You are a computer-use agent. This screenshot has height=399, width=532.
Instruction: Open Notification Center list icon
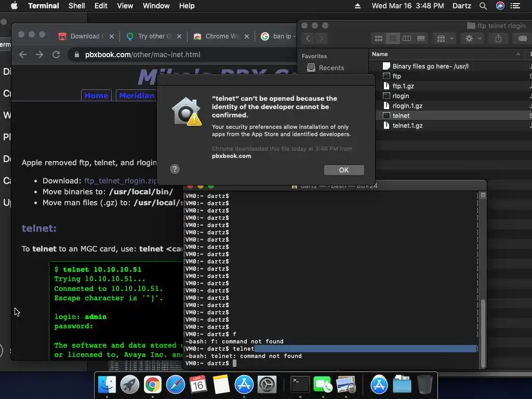pos(515,6)
